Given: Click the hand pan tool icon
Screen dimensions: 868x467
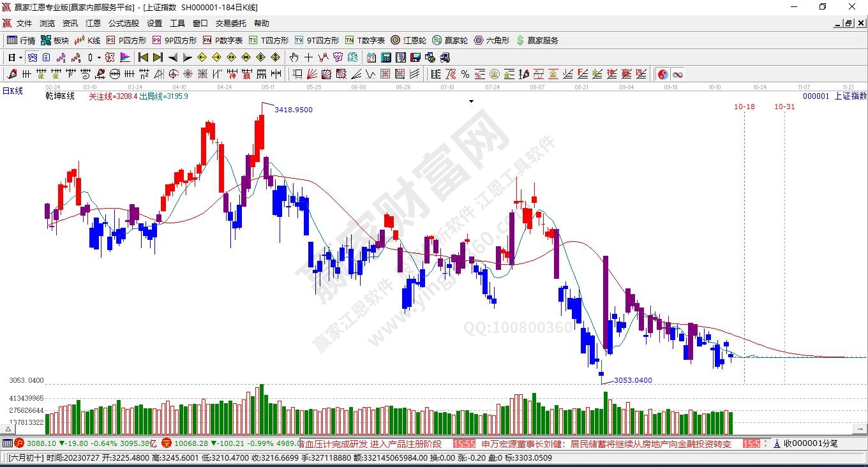Looking at the screenshot, I should click(294, 57).
